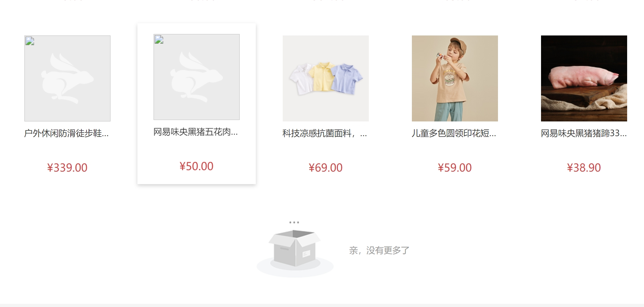Click broken image icon on pork belly product
The width and height of the screenshot is (644, 307).
click(x=159, y=39)
